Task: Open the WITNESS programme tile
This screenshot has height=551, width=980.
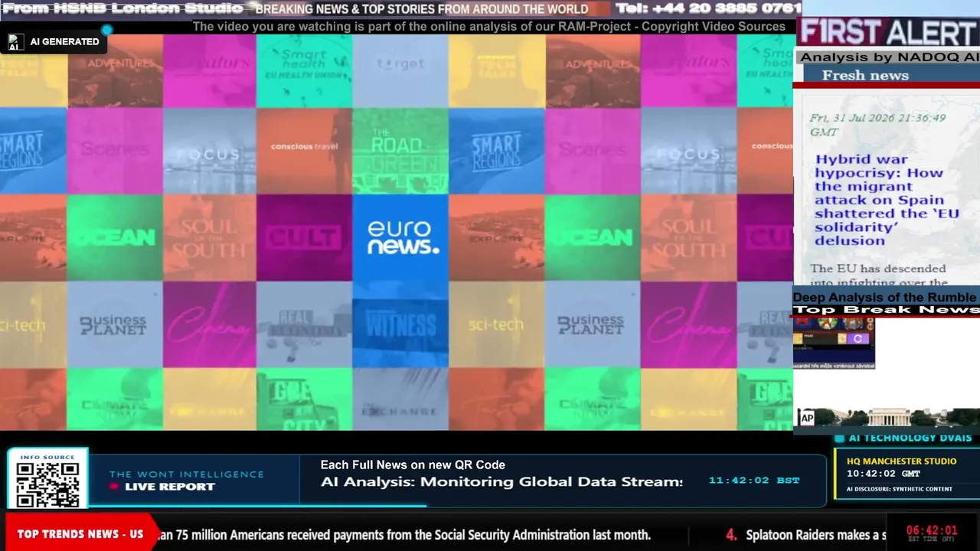Action: [x=400, y=324]
